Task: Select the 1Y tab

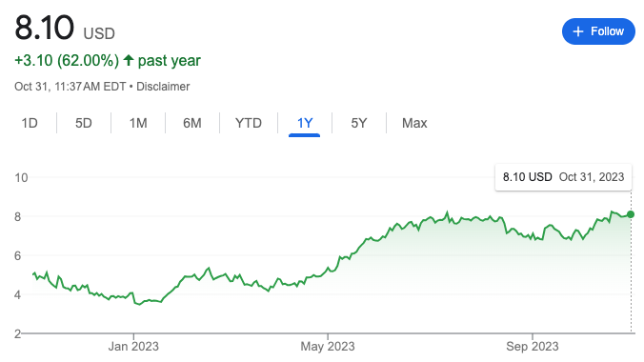Action: pyautogui.click(x=305, y=123)
